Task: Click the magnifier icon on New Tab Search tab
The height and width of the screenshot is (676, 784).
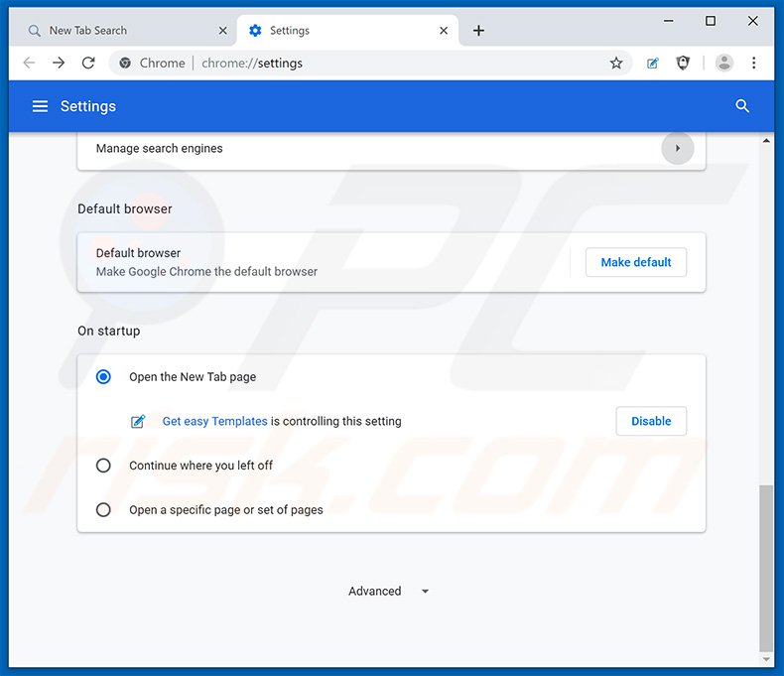Action: (34, 31)
